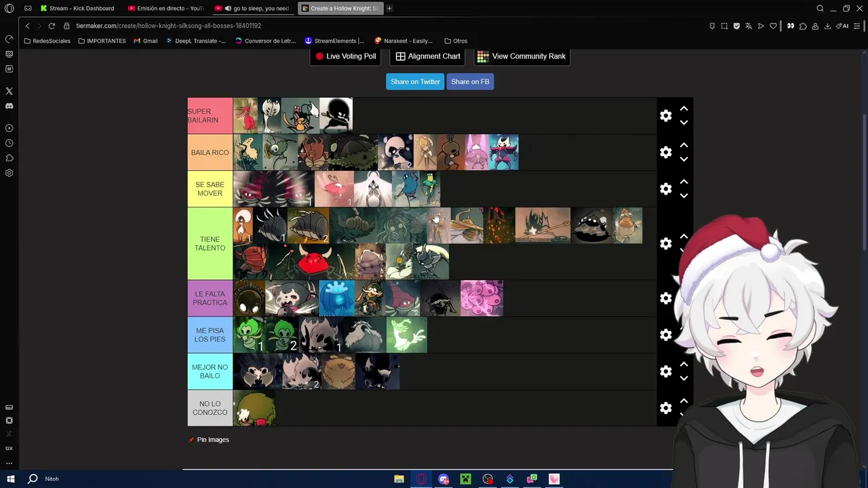The height and width of the screenshot is (488, 868).
Task: Open the AI assistant toolbar icon
Action: 843,26
